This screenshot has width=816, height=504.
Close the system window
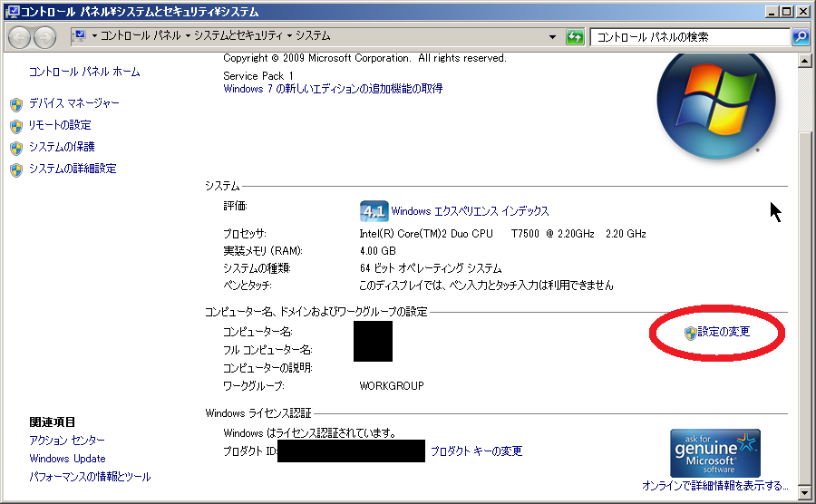pos(803,12)
